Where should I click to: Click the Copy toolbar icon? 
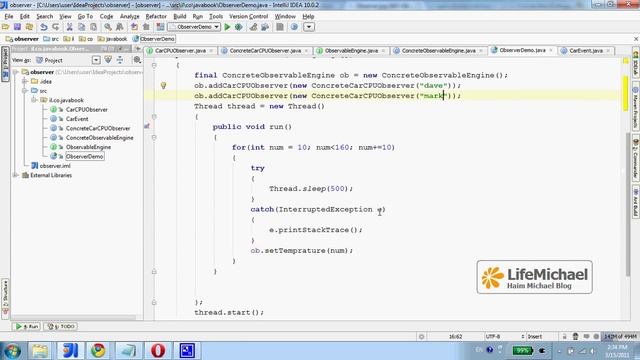click(82, 27)
